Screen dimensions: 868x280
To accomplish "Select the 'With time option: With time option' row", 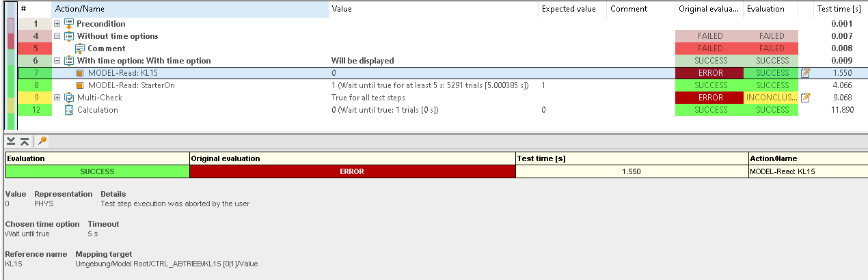I will pos(442,61).
